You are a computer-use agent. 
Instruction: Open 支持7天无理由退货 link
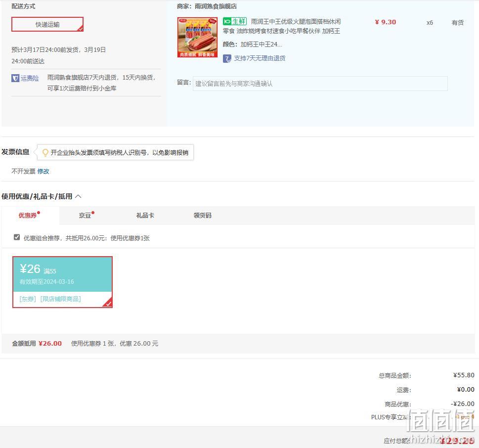pos(260,58)
